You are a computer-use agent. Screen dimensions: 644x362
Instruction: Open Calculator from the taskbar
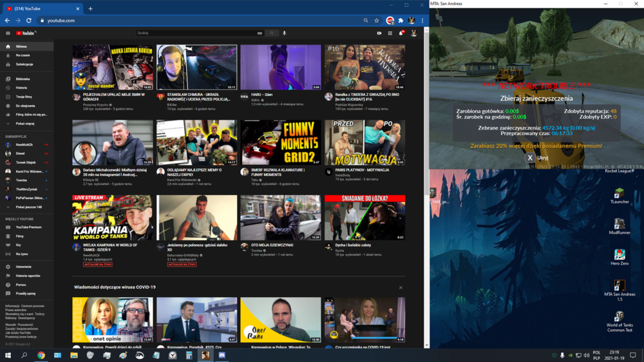point(189,355)
